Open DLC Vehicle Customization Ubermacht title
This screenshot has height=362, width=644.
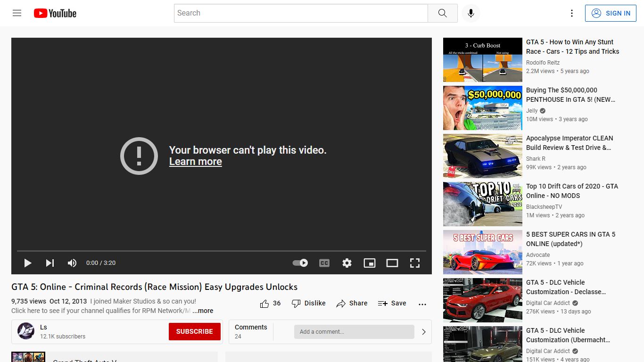click(568, 335)
